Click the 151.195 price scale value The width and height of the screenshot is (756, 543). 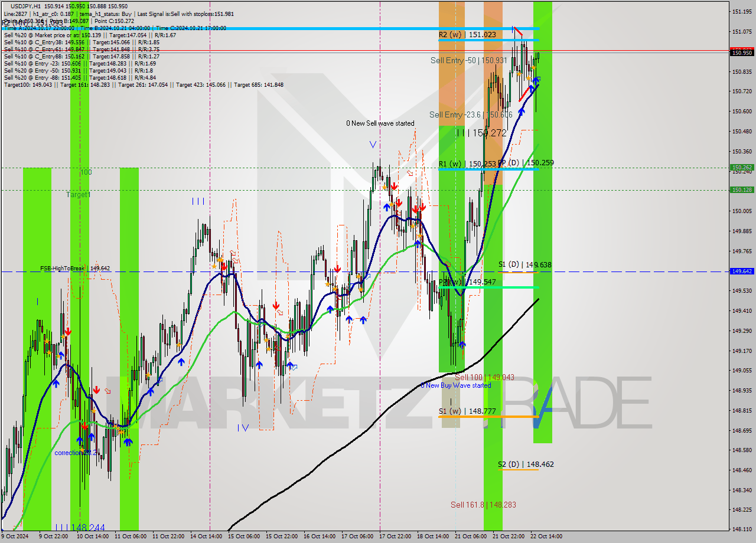[742, 12]
